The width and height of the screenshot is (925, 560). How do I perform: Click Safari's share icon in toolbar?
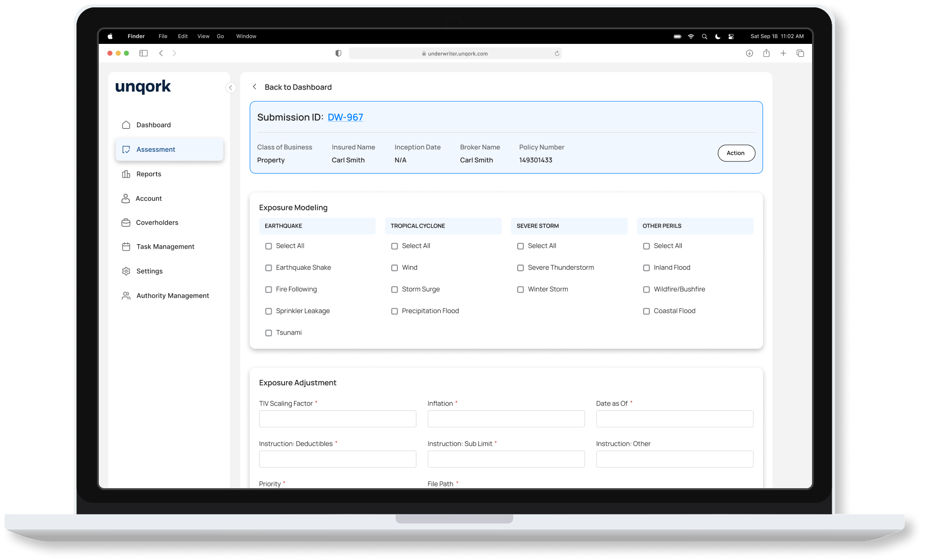766,53
